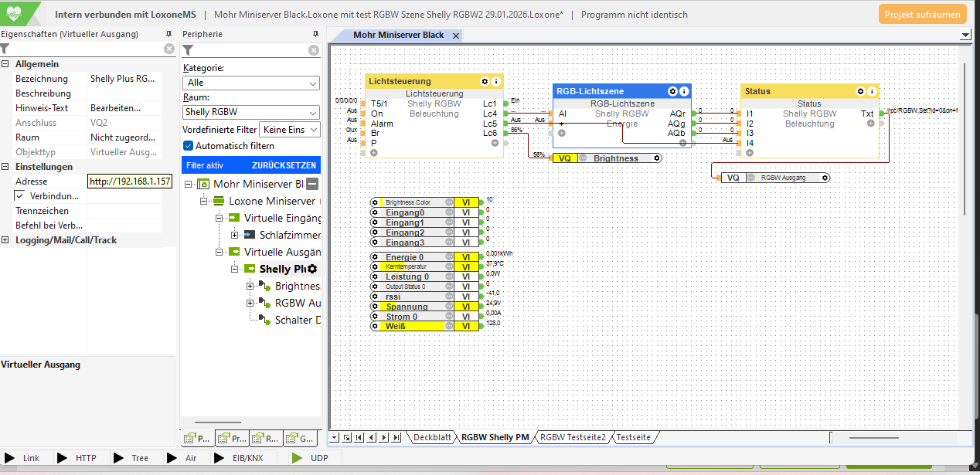
Task: Click vertical scrollbar of canvas
Action: (x=966, y=137)
